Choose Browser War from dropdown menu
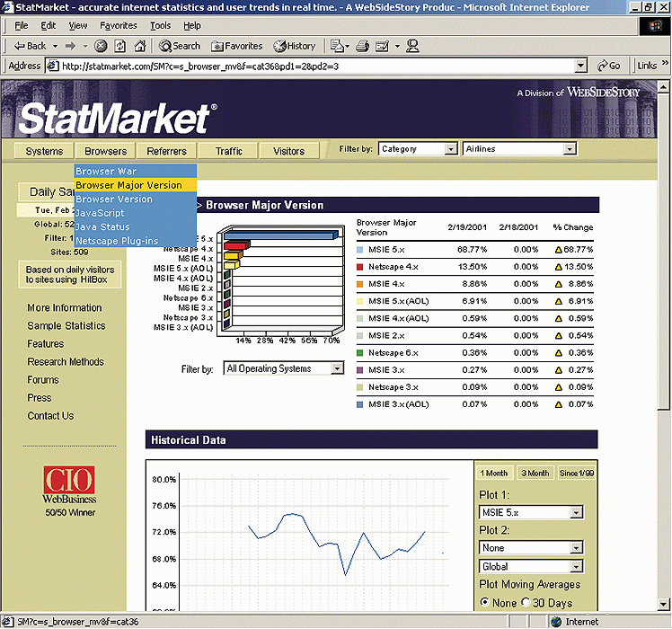Image resolution: width=672 pixels, height=629 pixels. [136, 171]
